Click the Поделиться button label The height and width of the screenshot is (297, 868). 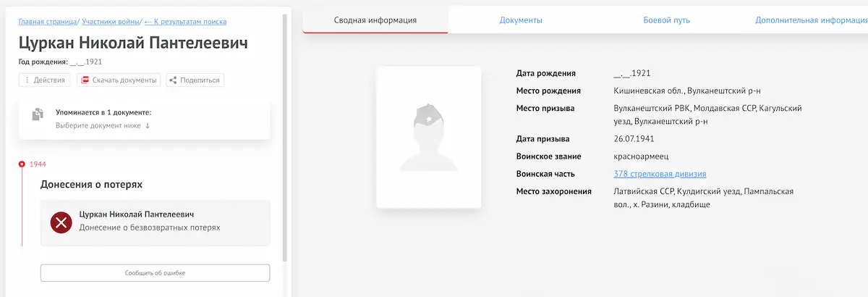tap(200, 80)
